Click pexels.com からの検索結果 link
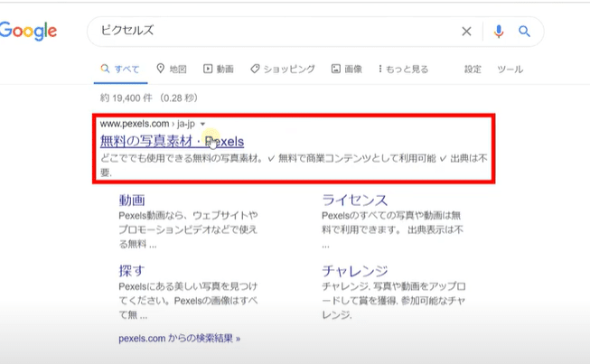This screenshot has height=364, width=590. (180, 339)
